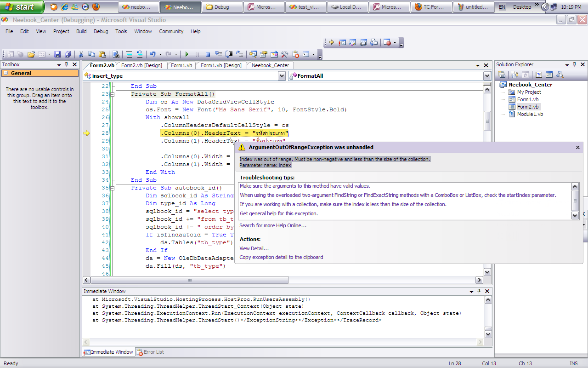Click code editor vertical scrollbar thumb

coord(487,121)
